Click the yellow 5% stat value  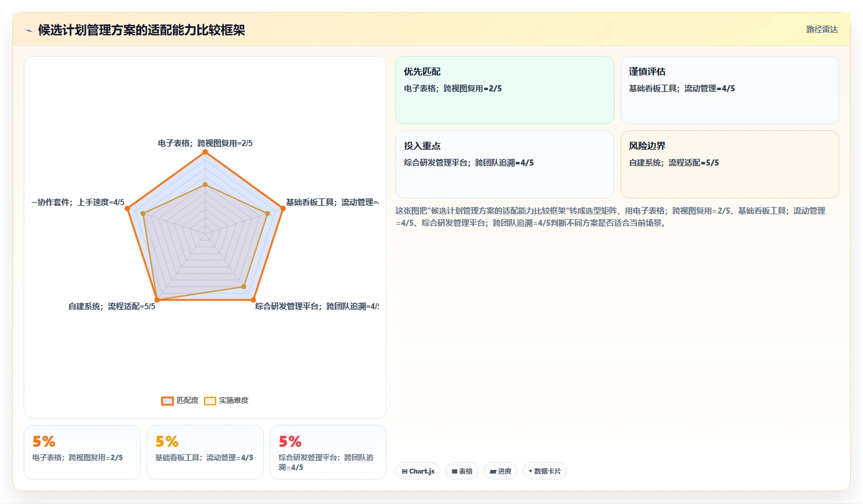[167, 441]
